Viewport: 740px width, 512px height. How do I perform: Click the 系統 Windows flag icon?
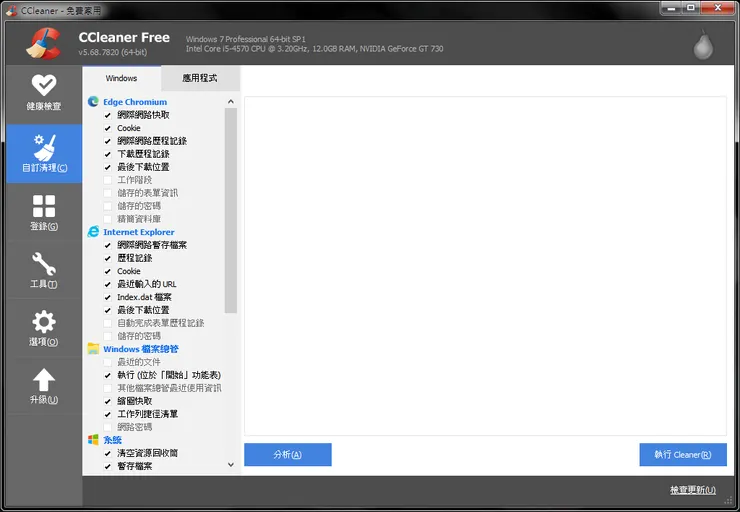pos(93,439)
